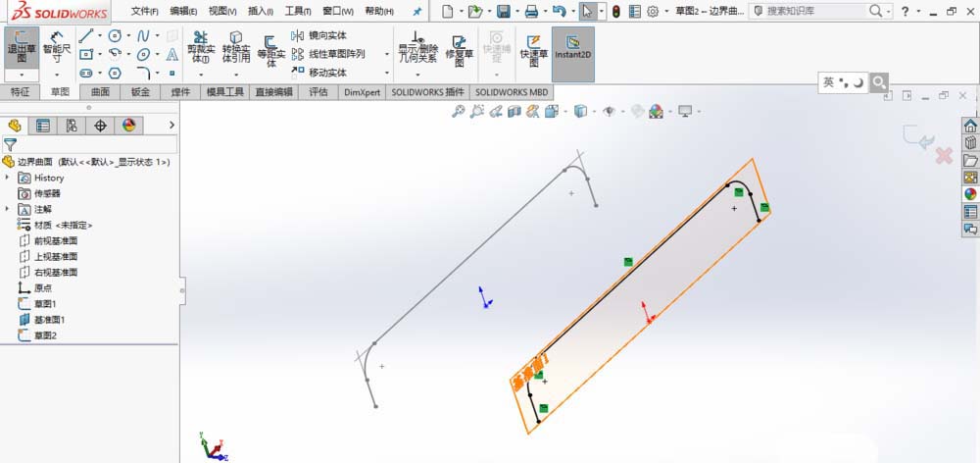Open the 编辑(E) menu
Screen dimensions: 980x463
(x=183, y=11)
